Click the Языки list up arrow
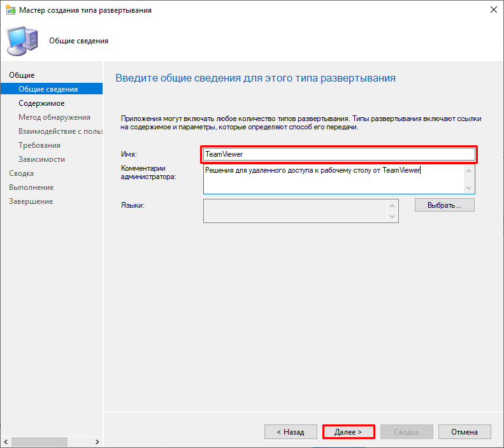The width and height of the screenshot is (504, 448). 392,206
